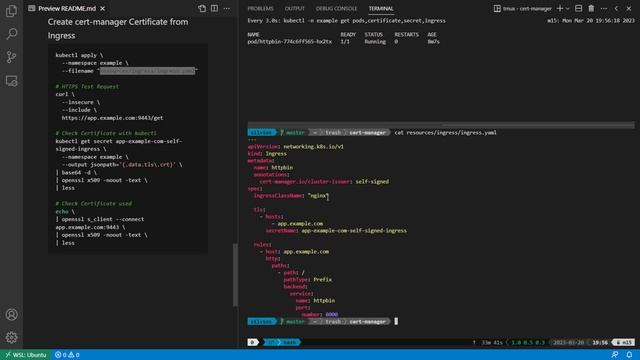Open the Remote Explorer view
This screenshot has height=360, width=640.
click(11, 81)
